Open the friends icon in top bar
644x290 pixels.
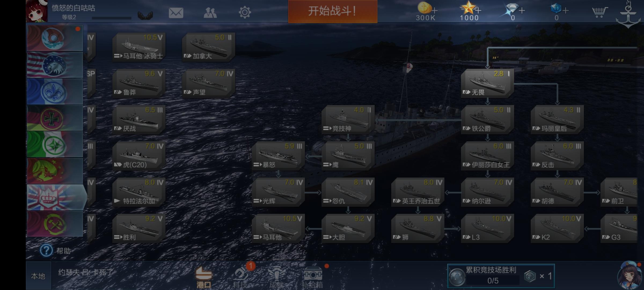[x=210, y=12]
